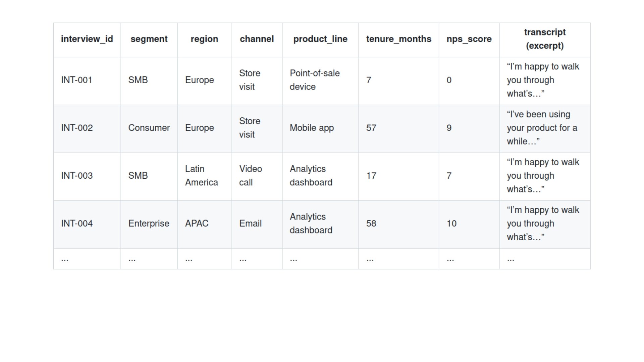Click the Enterprise segment cell
The height and width of the screenshot is (362, 644).
[x=149, y=224]
